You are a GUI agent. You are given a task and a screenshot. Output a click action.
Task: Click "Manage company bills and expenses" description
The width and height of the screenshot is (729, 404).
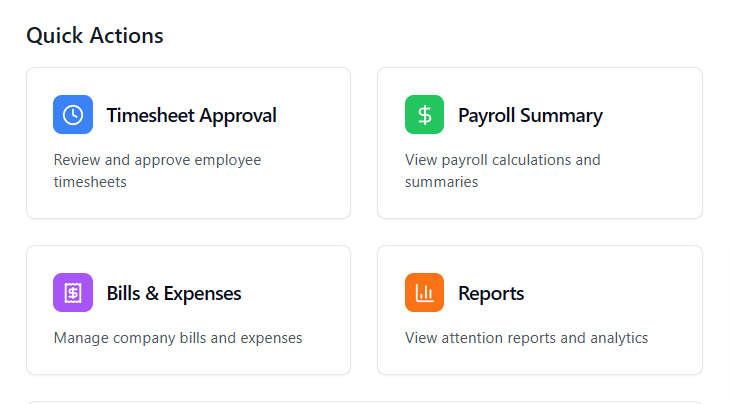178,338
